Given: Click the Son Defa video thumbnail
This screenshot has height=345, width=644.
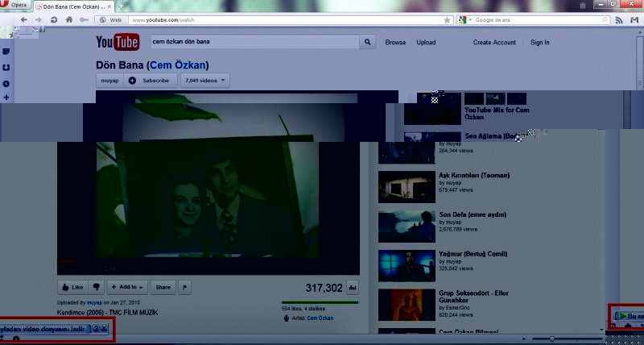Looking at the screenshot, I should [407, 227].
